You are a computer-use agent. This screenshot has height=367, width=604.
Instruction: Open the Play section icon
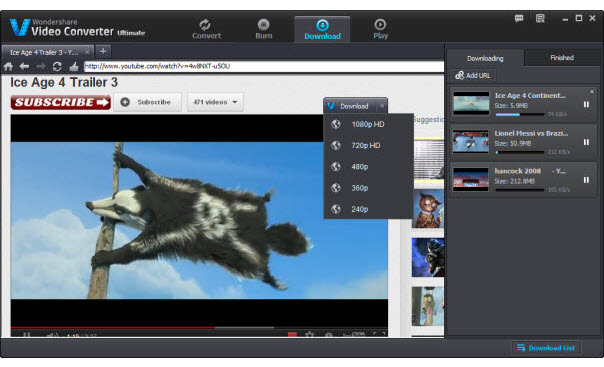click(380, 25)
